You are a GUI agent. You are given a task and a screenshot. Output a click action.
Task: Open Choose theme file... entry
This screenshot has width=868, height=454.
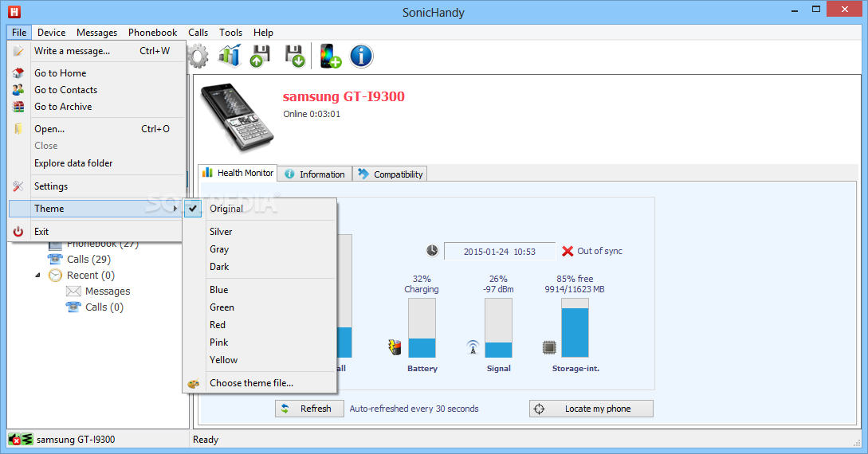[260, 383]
